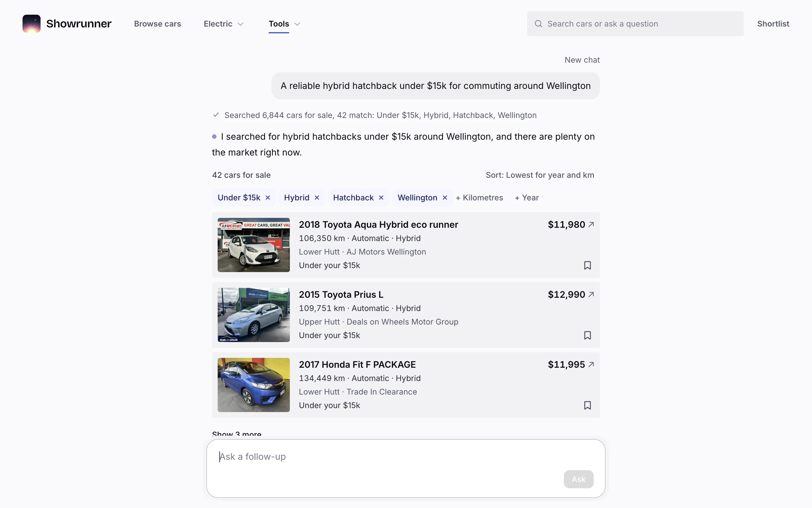Remove the Hybrid filter chip
Image resolution: width=812 pixels, height=508 pixels.
pyautogui.click(x=317, y=198)
